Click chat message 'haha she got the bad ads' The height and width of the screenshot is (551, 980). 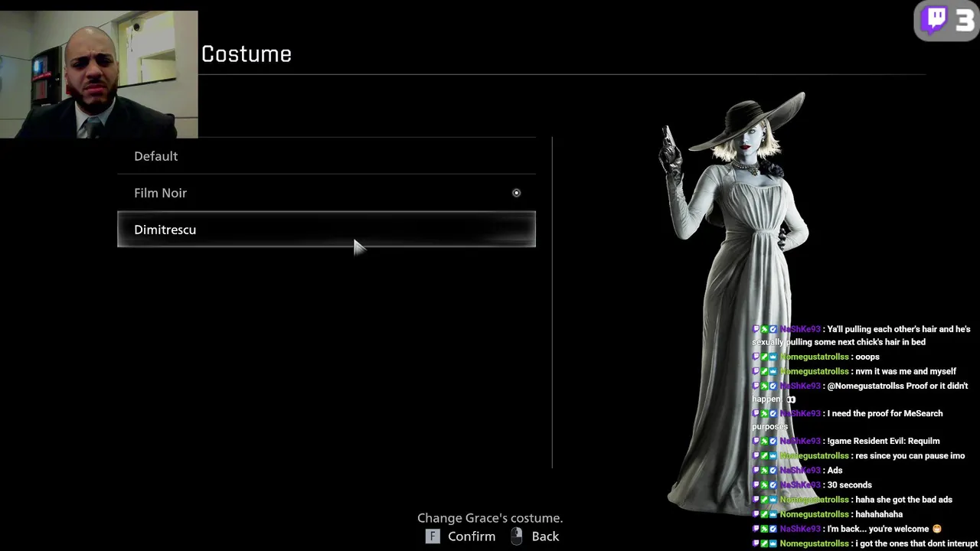pos(904,500)
